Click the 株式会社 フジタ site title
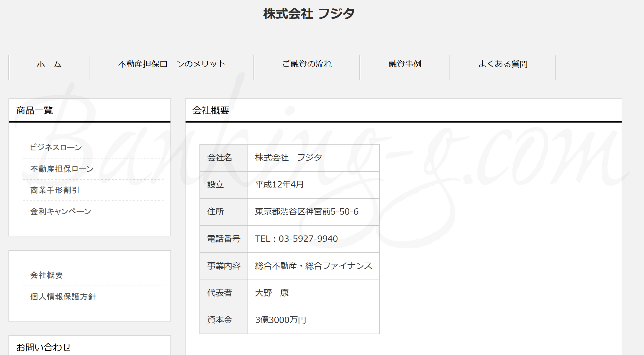Screen dimensions: 644x355 point(309,14)
